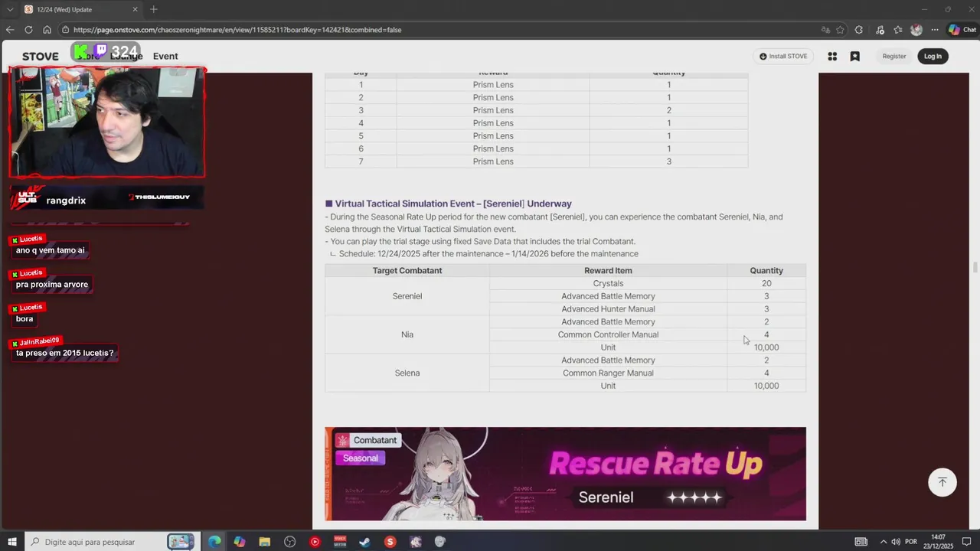Open the volume control in system tray
Viewport: 980px width, 551px height.
(x=896, y=542)
